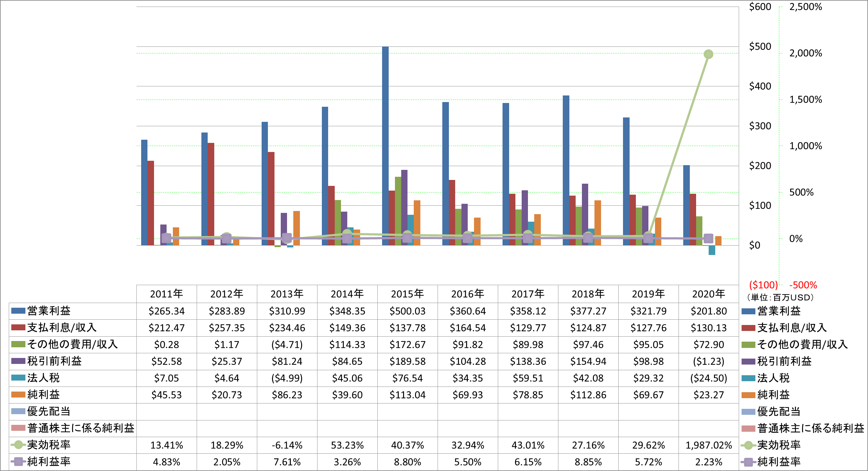
Task: Select the 2019年 column header
Action: [x=648, y=294]
